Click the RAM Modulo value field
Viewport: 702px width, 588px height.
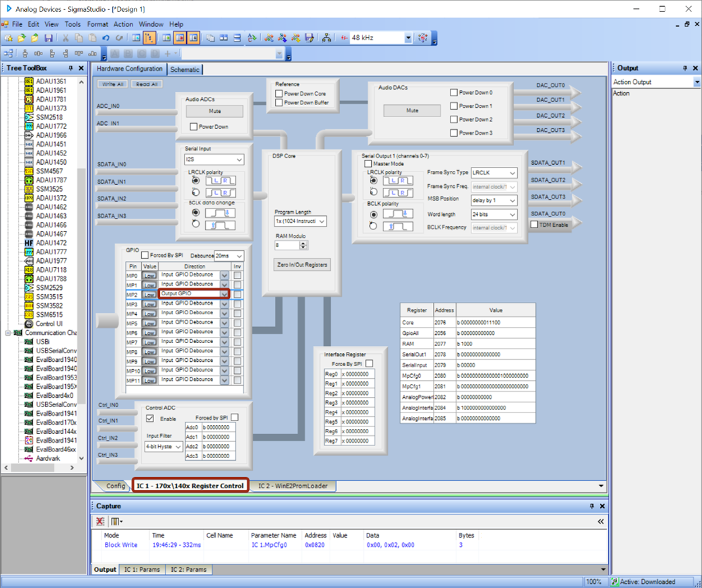(286, 246)
